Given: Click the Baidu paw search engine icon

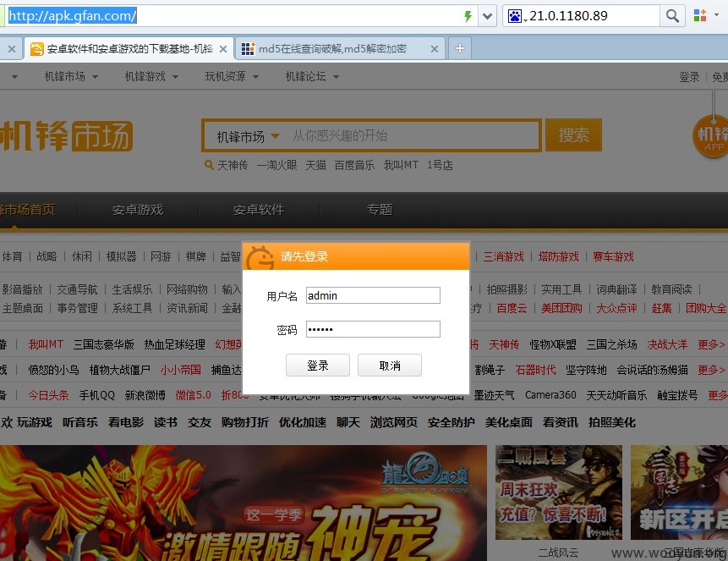Looking at the screenshot, I should pyautogui.click(x=514, y=16).
